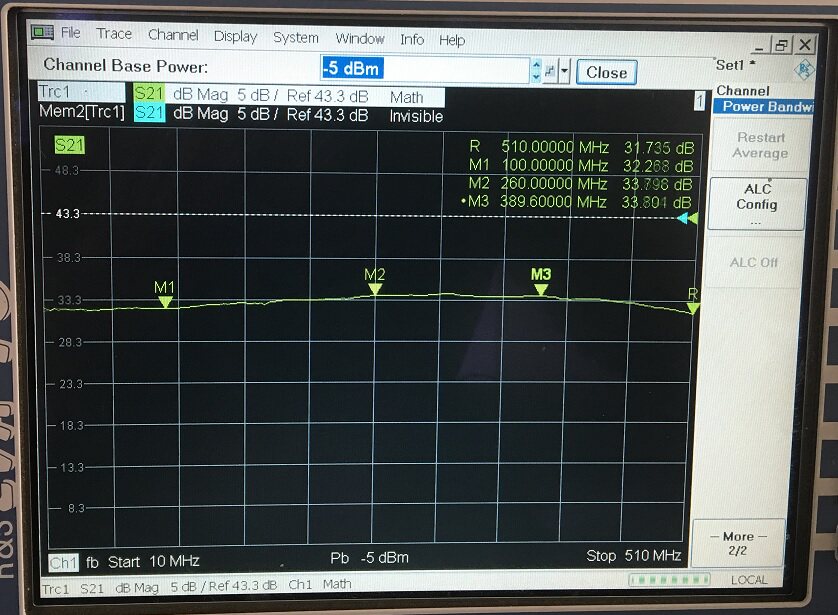Select marker M2 on the trace
The height and width of the screenshot is (615, 838).
[375, 289]
